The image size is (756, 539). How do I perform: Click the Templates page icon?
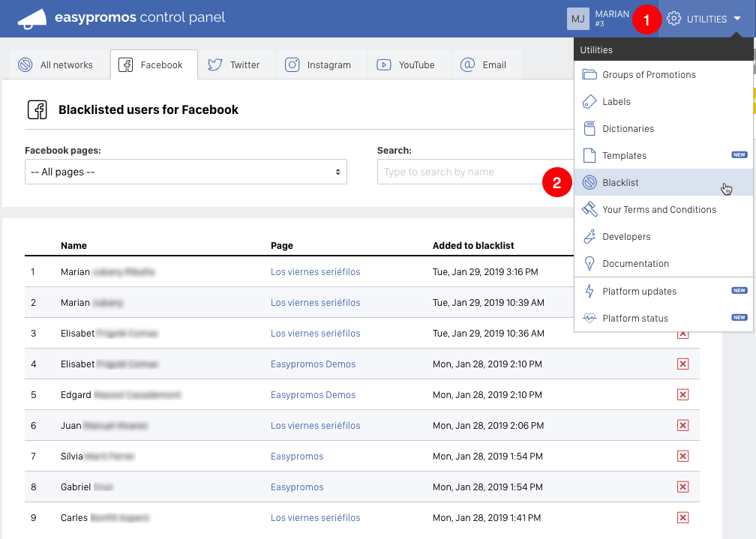click(x=589, y=156)
